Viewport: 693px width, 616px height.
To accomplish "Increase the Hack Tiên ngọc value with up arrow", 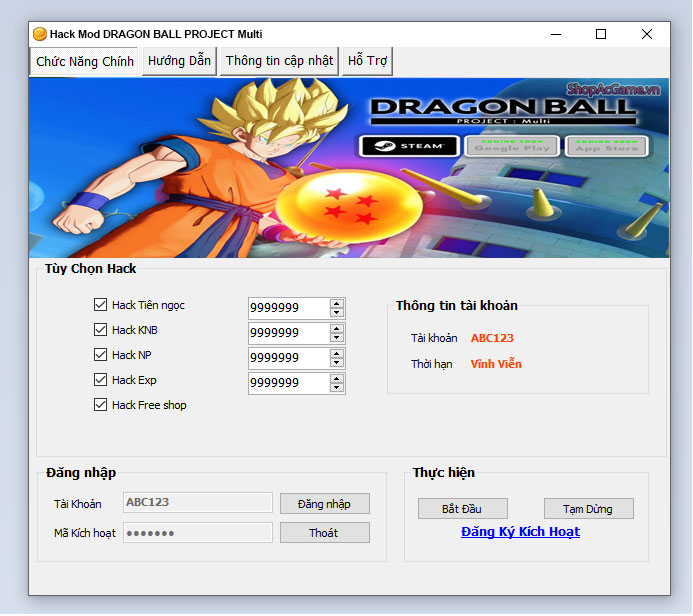I will tap(337, 304).
